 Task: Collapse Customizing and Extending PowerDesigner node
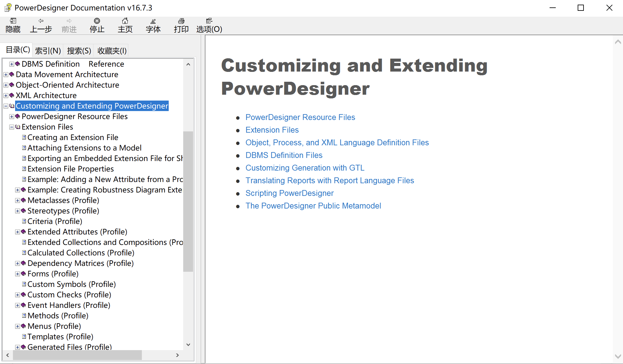click(x=6, y=106)
